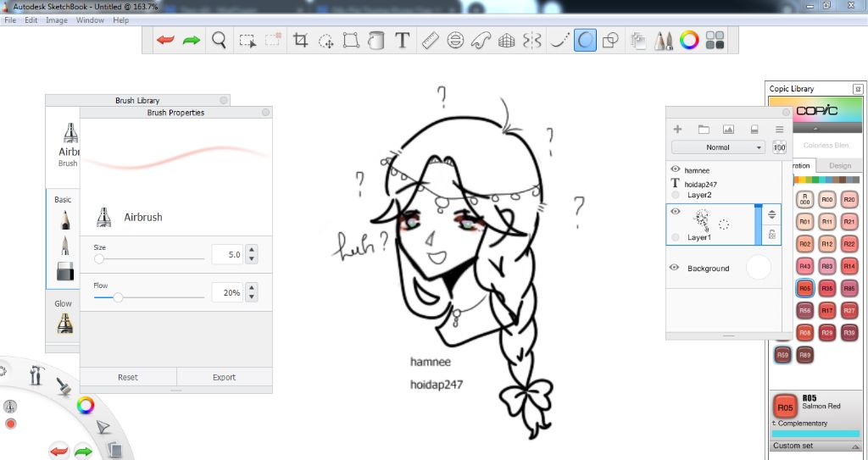Open the Copic Library grid icon
The height and width of the screenshot is (460, 868).
715,40
